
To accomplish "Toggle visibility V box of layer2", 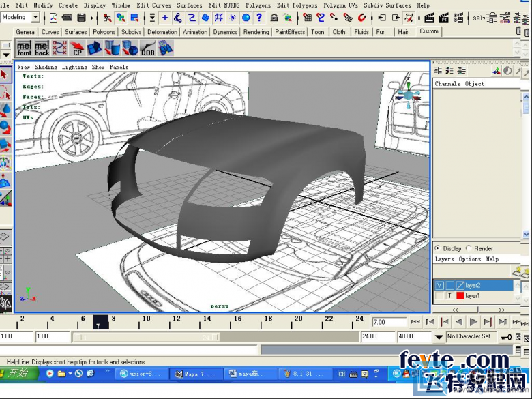I will (439, 285).
